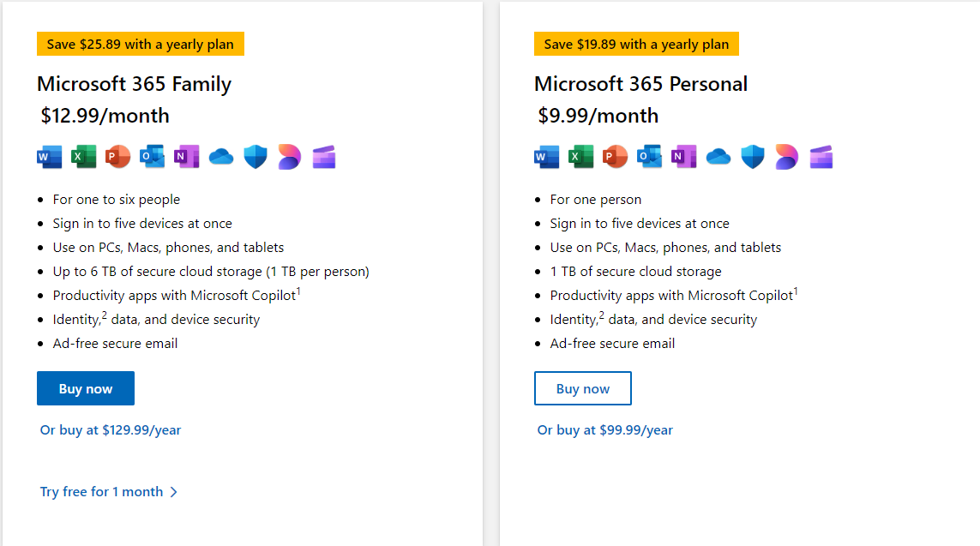Click the Excel icon in the Family plan

(83, 157)
